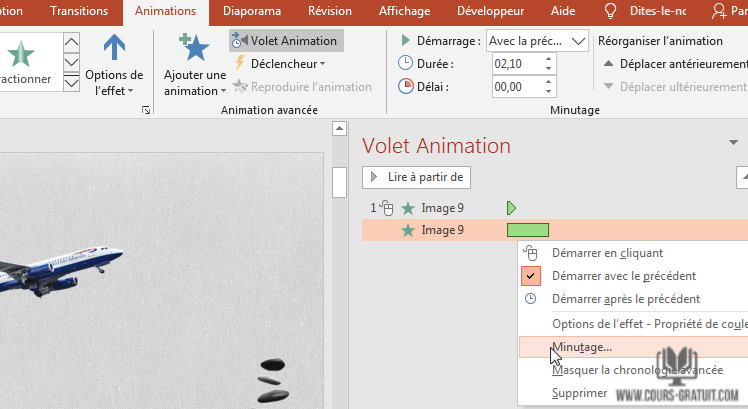Open the Démarrage combo box
The height and width of the screenshot is (409, 748).
(538, 41)
